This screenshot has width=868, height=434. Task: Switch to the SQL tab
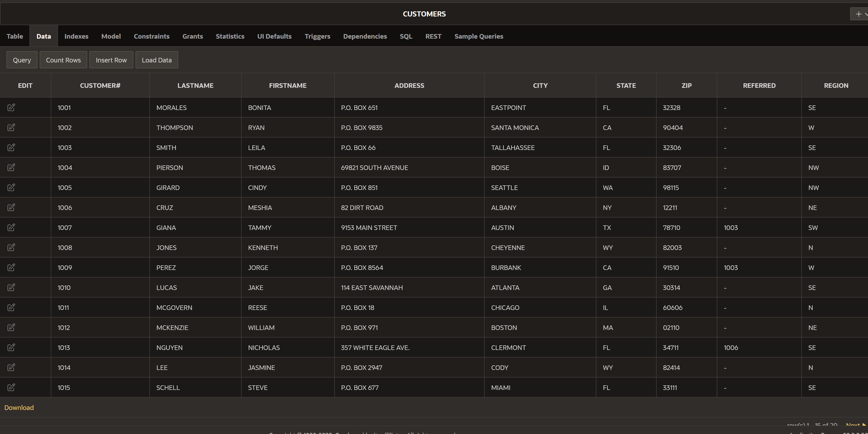click(406, 36)
